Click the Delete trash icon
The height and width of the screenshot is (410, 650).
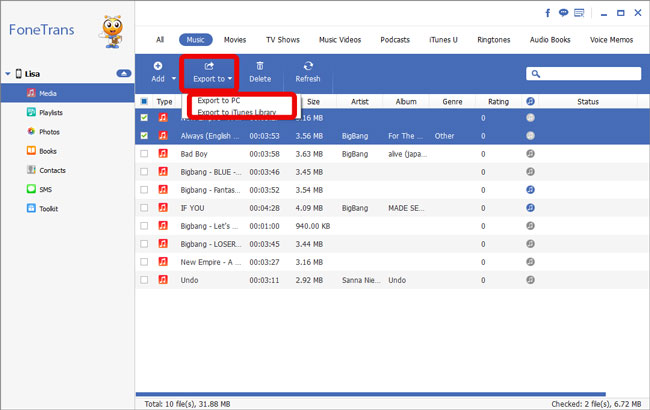click(260, 66)
